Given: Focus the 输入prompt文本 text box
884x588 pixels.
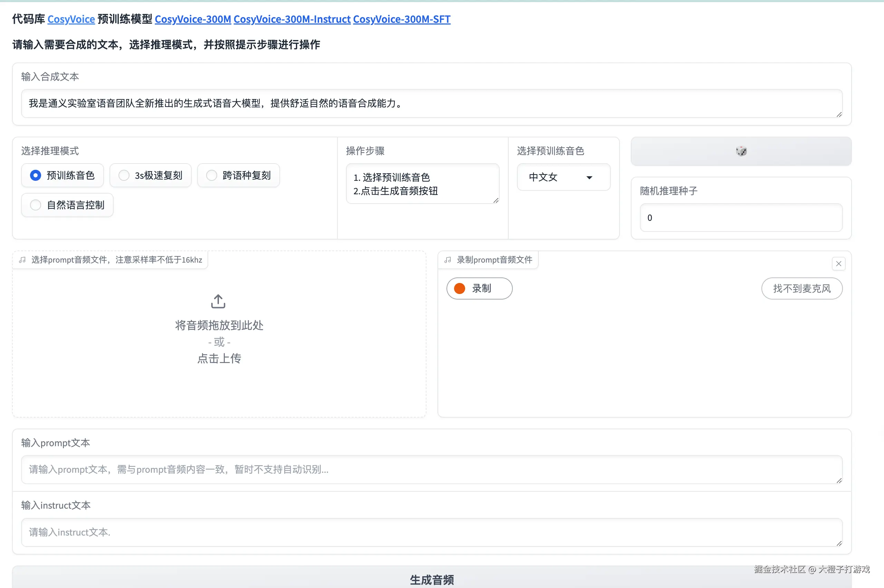Looking at the screenshot, I should coord(432,470).
